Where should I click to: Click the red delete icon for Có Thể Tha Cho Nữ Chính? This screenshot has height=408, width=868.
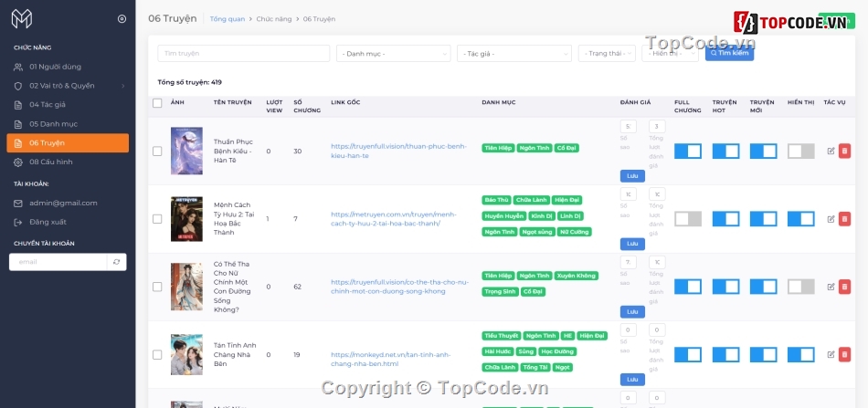point(844,287)
